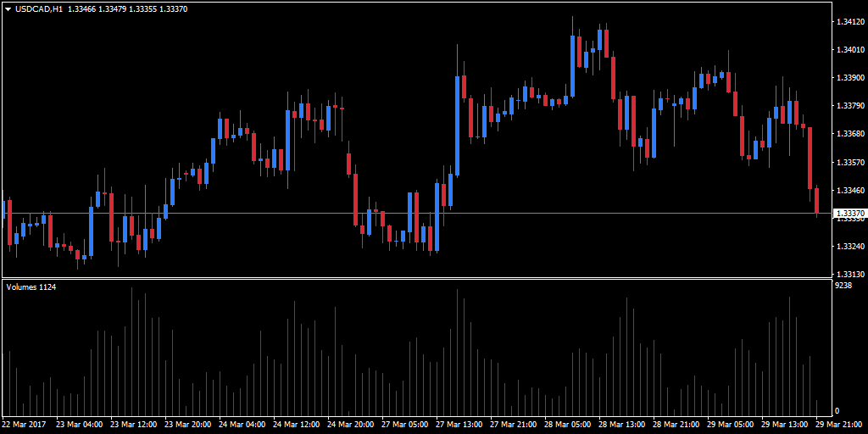This screenshot has height=434, width=868.
Task: Click the 1.33460 price scale label
Action: click(x=850, y=191)
